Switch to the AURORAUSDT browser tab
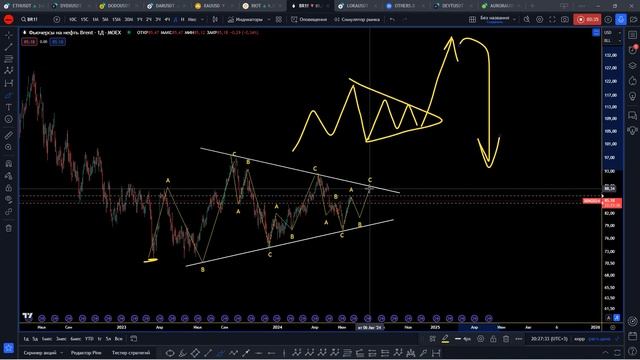The image size is (640, 360). (x=501, y=6)
